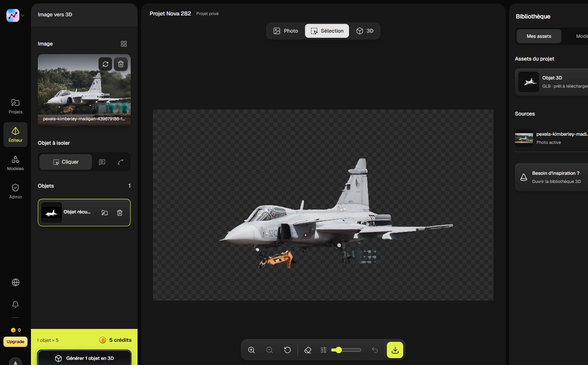Click the folder icon on the Objet récu... row
588x365 pixels.
(104, 213)
